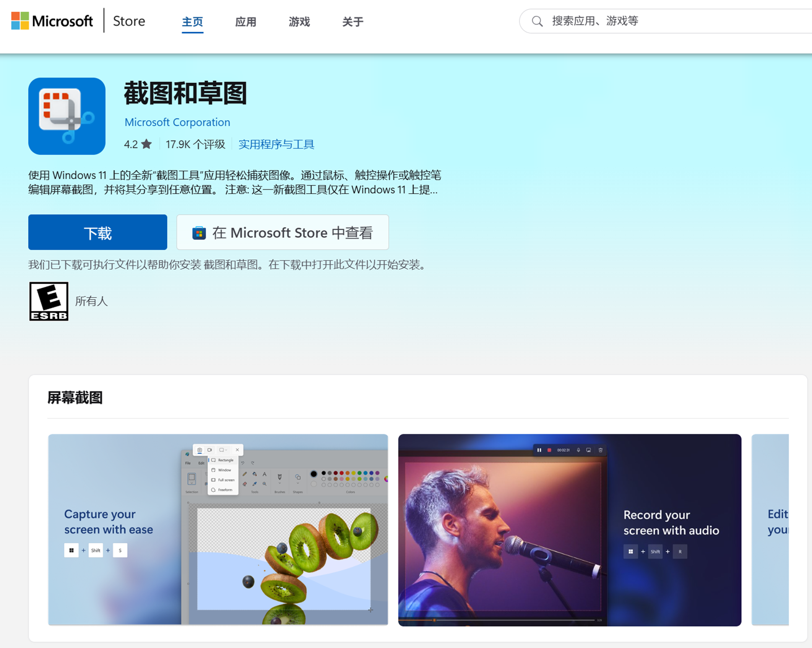Click the Snip & Sketch app icon
Viewport: 812px width, 648px height.
pos(67,116)
